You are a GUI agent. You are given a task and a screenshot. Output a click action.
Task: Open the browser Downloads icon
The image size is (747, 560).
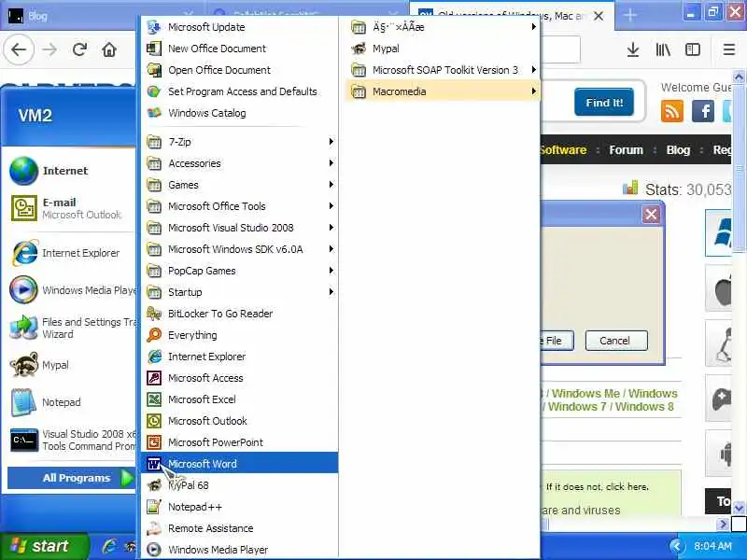[x=633, y=49]
